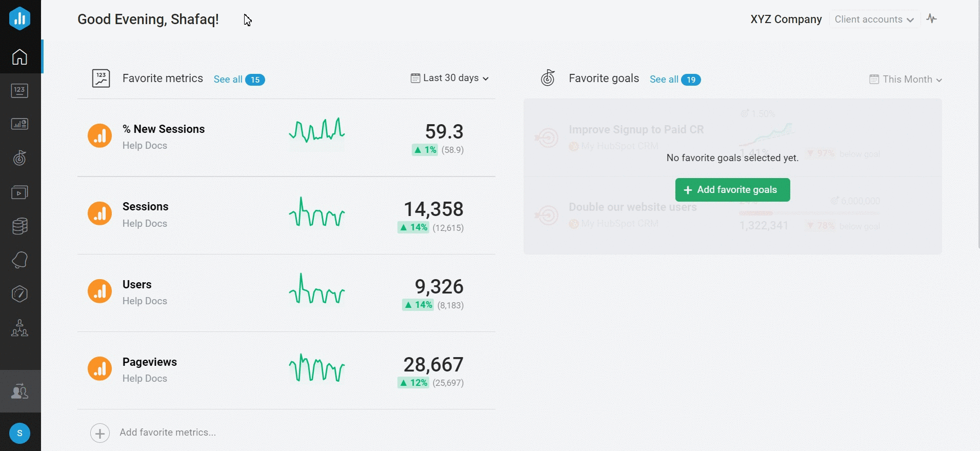
Task: Open the activity pulse icon
Action: point(932,19)
